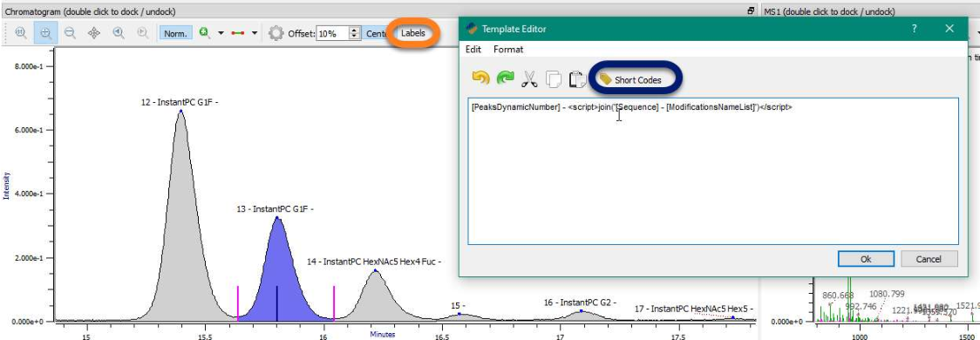Select the horizontal zoom tool in chromatogram toolbar
The width and height of the screenshot is (980, 340).
tap(21, 33)
